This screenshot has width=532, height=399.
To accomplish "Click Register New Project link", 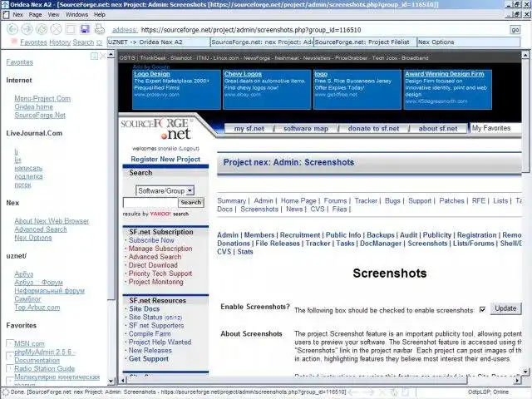I will 165,159.
